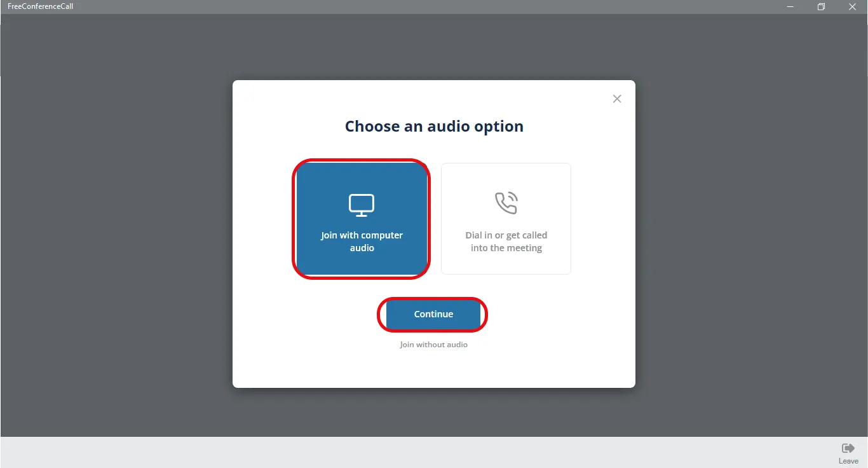Restore the FreeConferenceCall window size
This screenshot has height=468, width=868.
click(820, 6)
